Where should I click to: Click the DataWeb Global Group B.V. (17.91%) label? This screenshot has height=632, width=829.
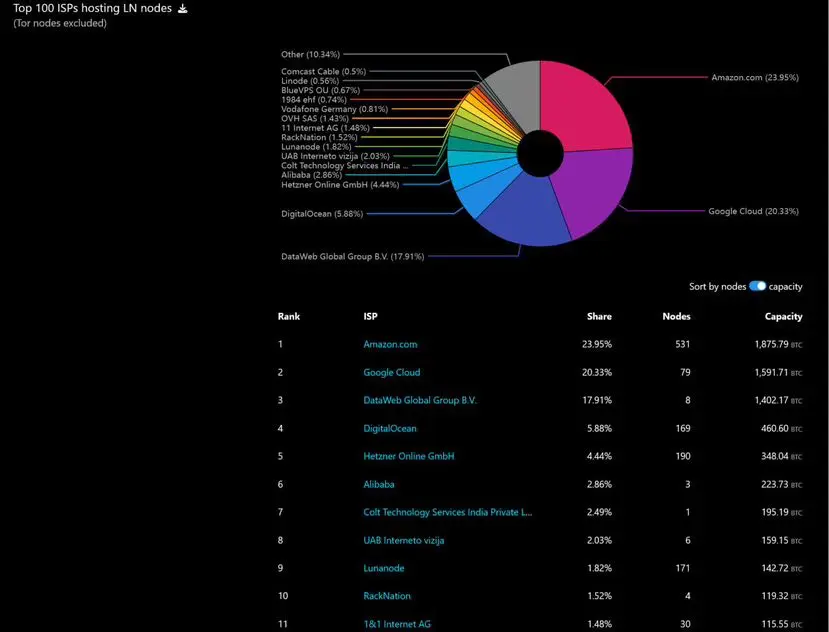tap(353, 257)
